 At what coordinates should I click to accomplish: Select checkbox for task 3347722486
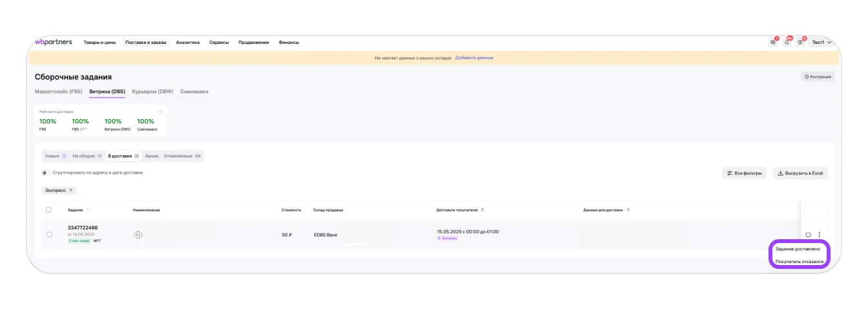pos(49,235)
